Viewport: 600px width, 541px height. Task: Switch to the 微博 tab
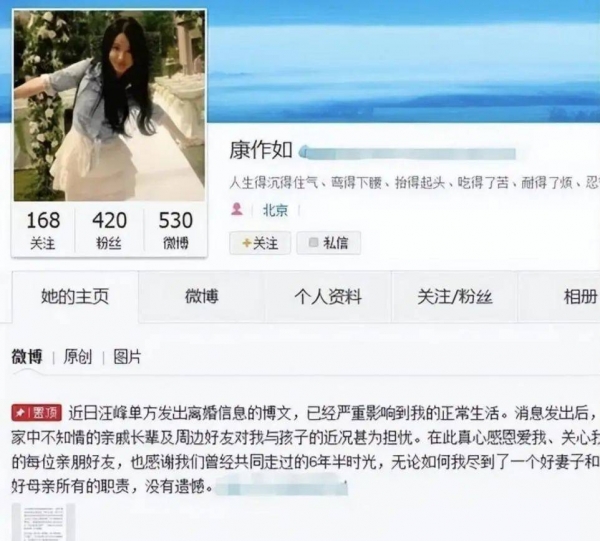[x=202, y=297]
